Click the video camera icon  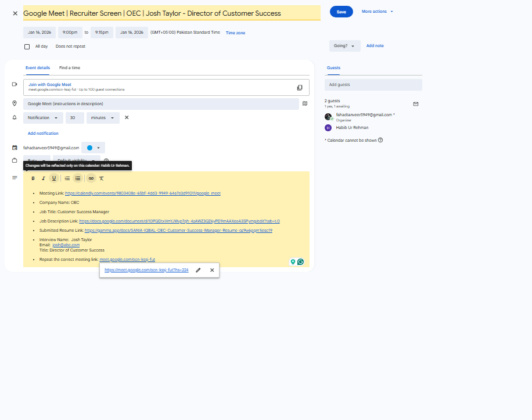[15, 84]
